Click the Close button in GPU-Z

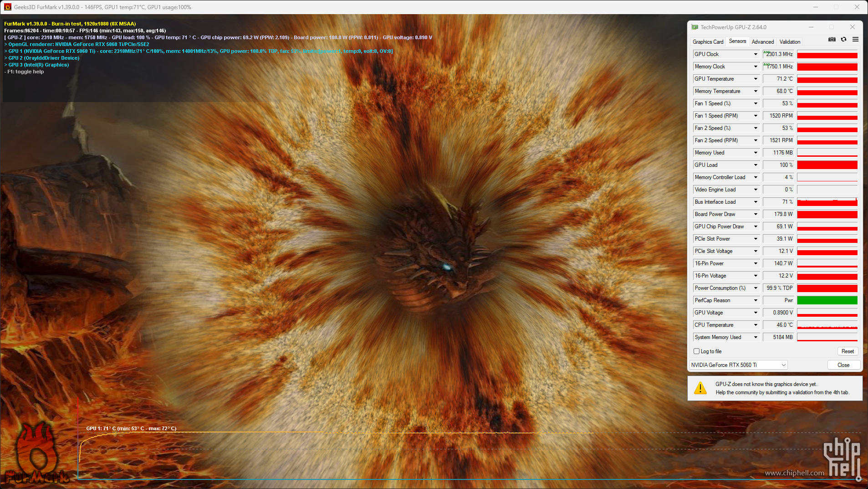(843, 365)
